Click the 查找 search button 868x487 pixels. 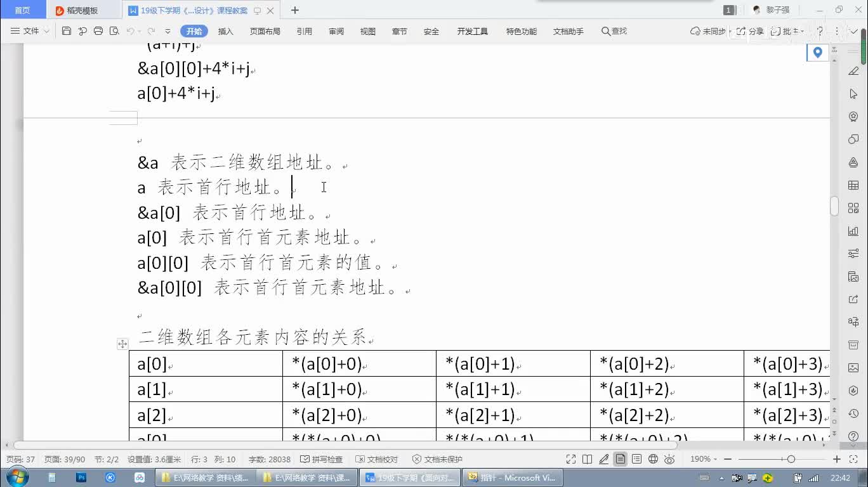(614, 31)
